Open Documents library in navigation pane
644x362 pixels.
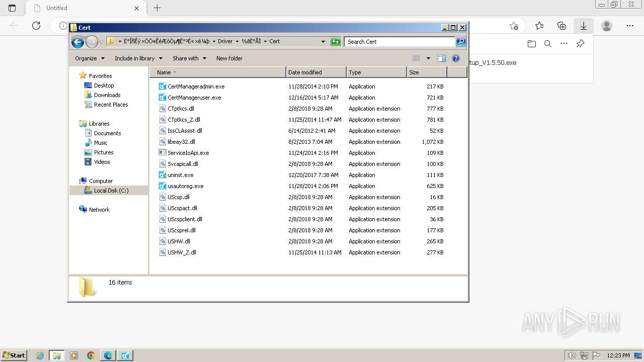point(107,133)
